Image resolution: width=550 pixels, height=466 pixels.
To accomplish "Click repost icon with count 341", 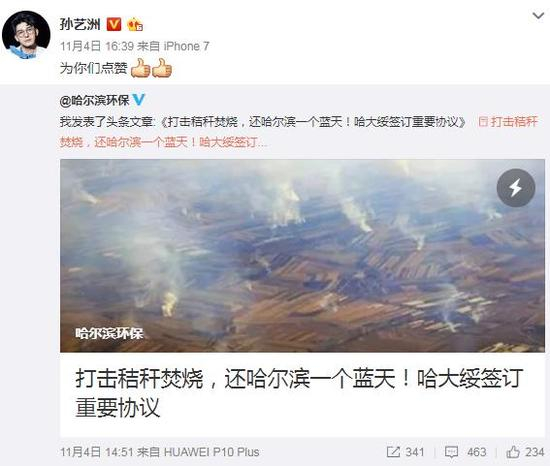I will point(405,452).
